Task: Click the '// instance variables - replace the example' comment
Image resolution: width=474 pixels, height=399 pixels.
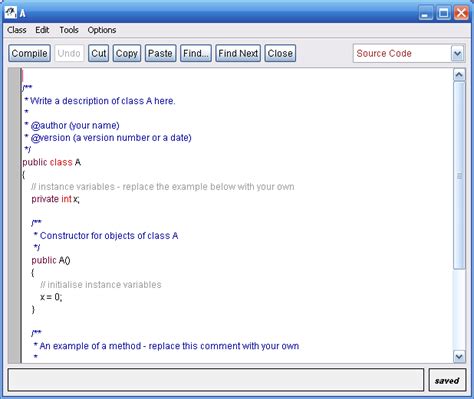Action: click(163, 187)
